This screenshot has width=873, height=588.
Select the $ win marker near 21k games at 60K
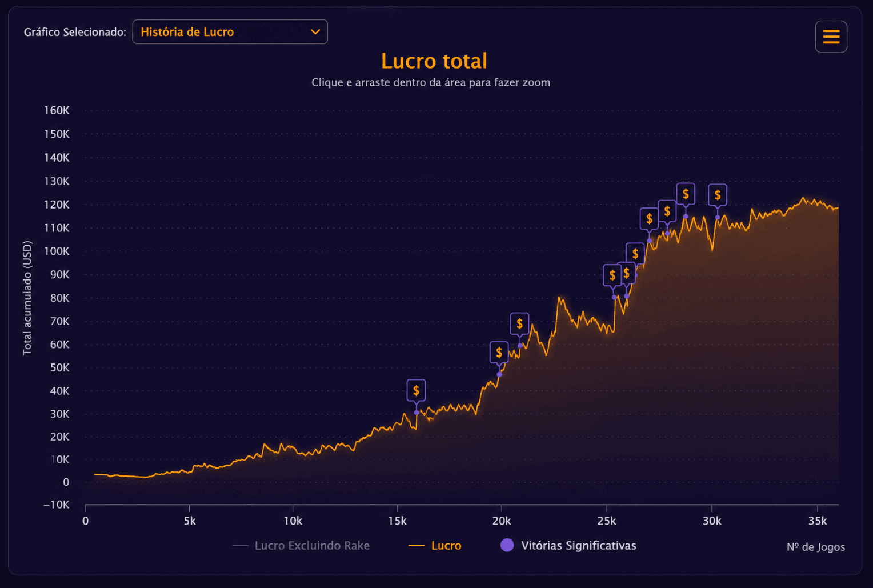[519, 323]
